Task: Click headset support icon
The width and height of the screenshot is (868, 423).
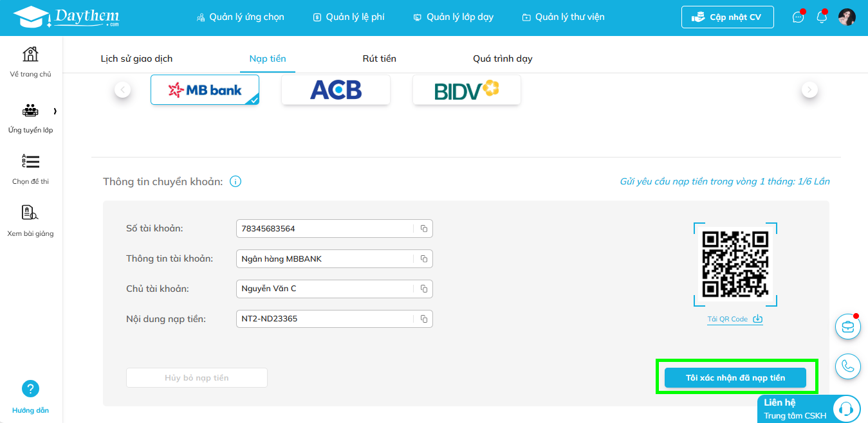Action: click(x=846, y=409)
